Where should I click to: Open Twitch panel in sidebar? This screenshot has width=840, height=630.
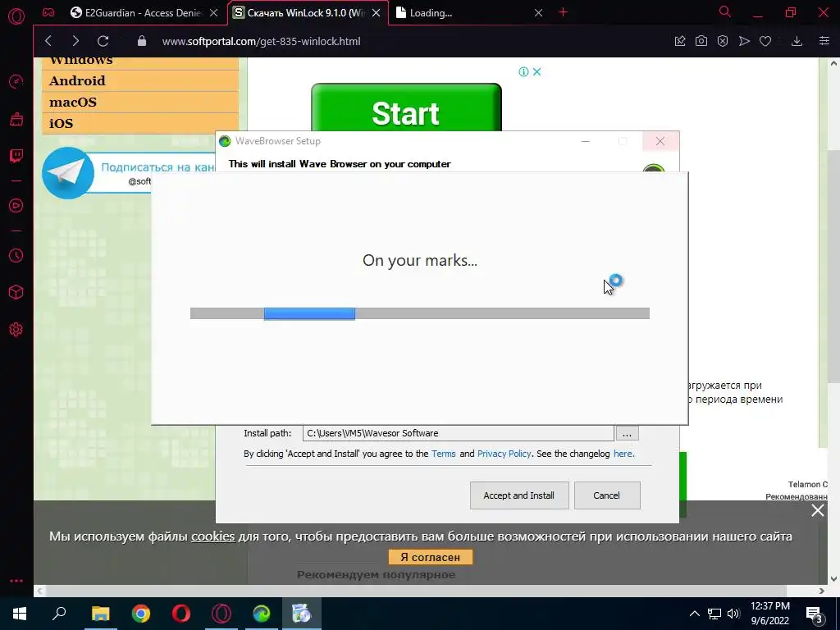16,156
